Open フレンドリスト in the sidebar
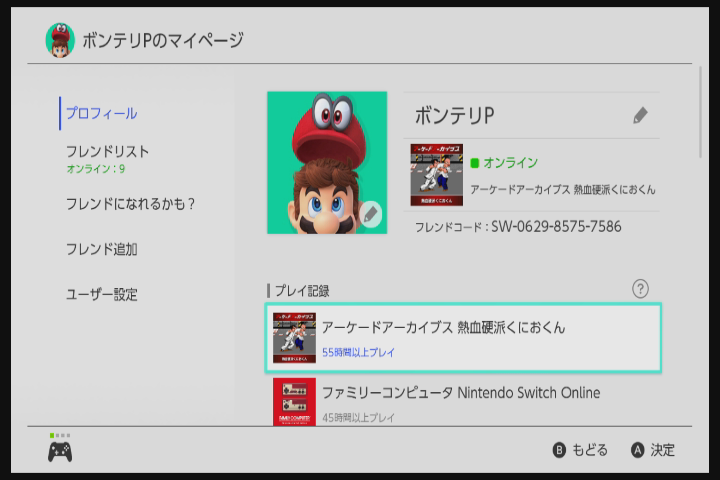720x480 pixels. (x=107, y=152)
